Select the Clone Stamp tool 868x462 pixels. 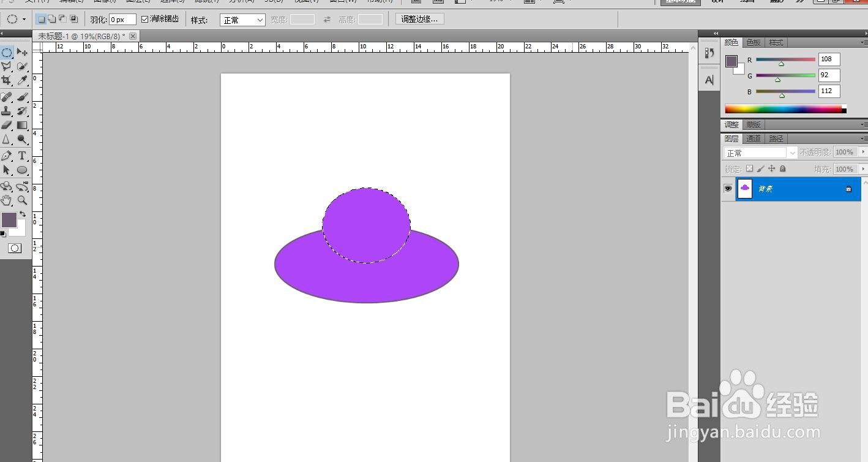point(7,111)
